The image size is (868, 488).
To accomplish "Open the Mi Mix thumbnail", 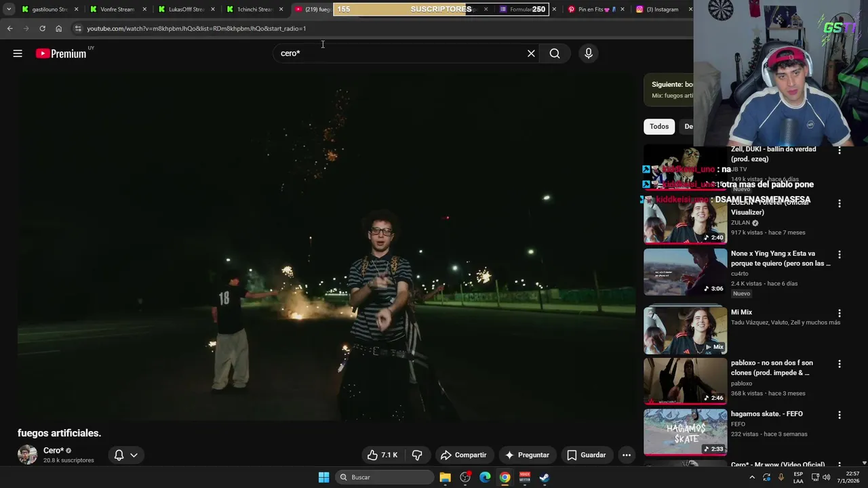I will (x=685, y=330).
